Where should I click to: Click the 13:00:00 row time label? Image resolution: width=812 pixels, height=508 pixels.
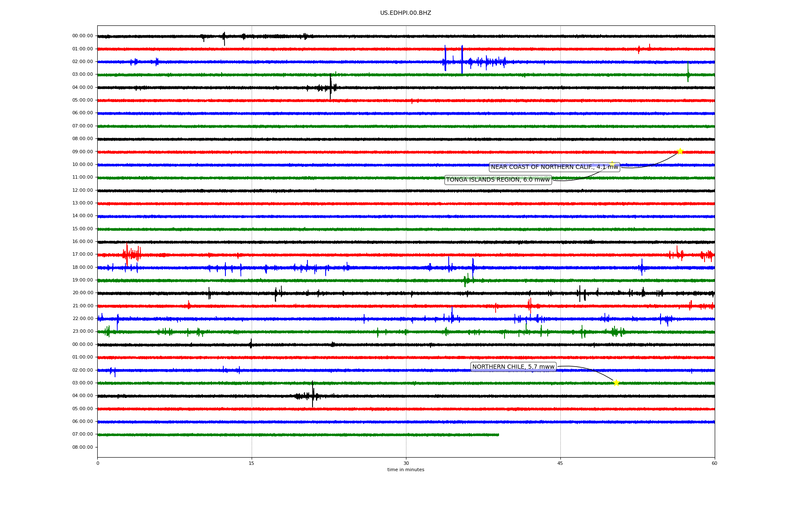[82, 203]
